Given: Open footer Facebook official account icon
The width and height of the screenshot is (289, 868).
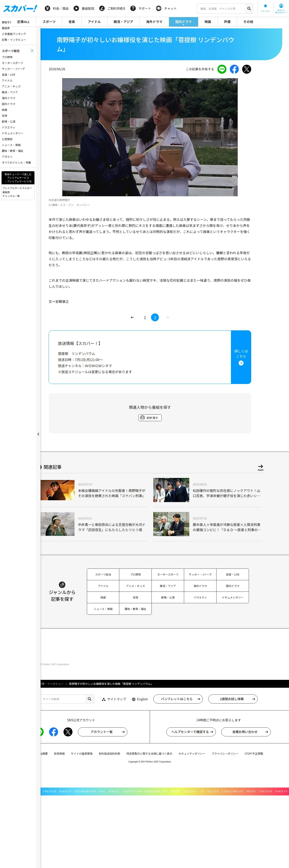Looking at the screenshot, I should [54, 732].
